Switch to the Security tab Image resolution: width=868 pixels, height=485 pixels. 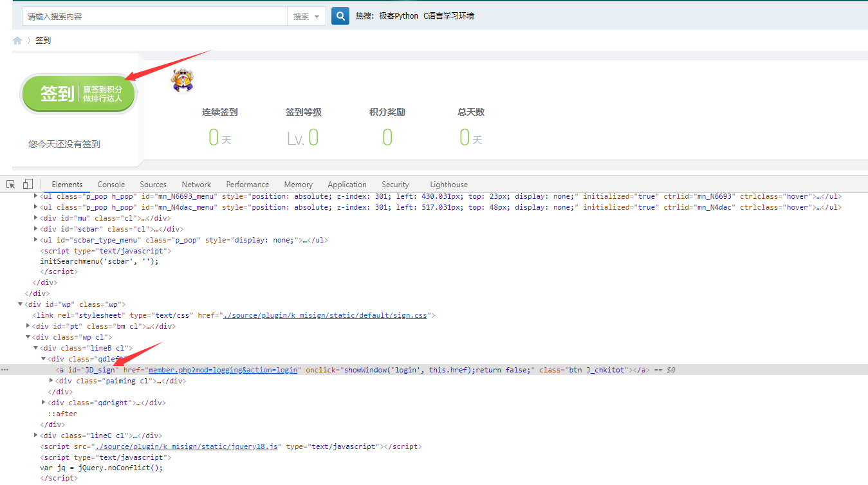click(395, 185)
